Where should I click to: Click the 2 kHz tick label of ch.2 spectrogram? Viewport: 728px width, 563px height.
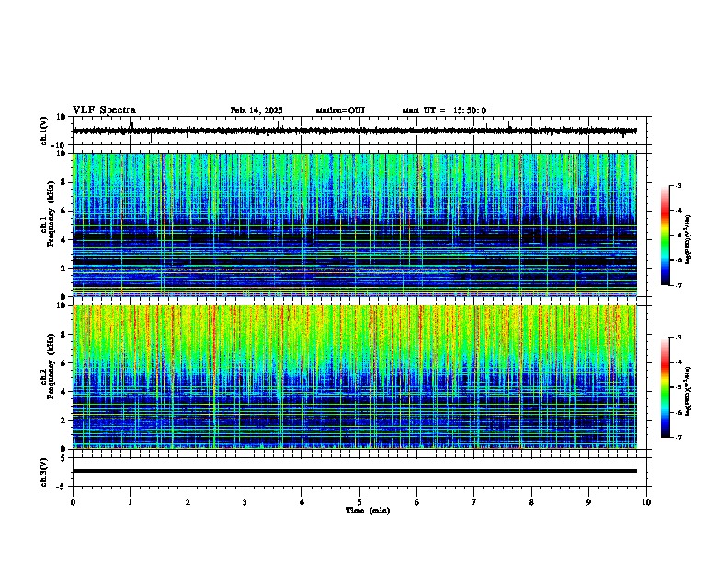point(63,420)
